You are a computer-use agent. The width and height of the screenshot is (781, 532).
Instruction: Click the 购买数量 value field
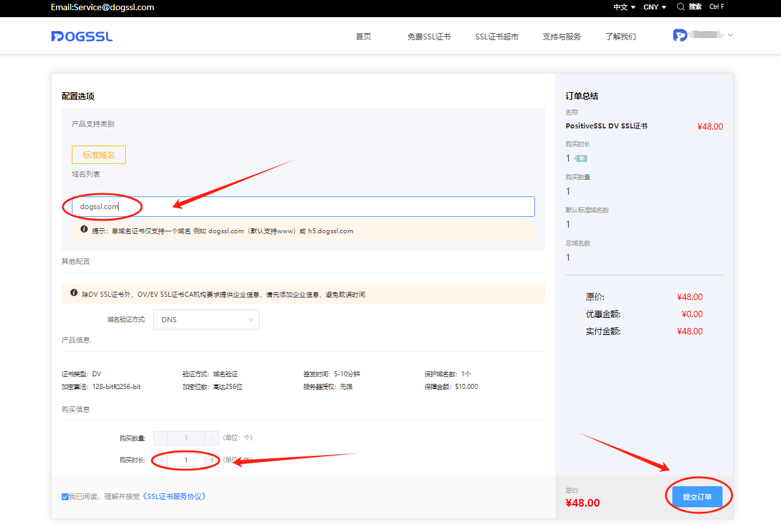186,438
